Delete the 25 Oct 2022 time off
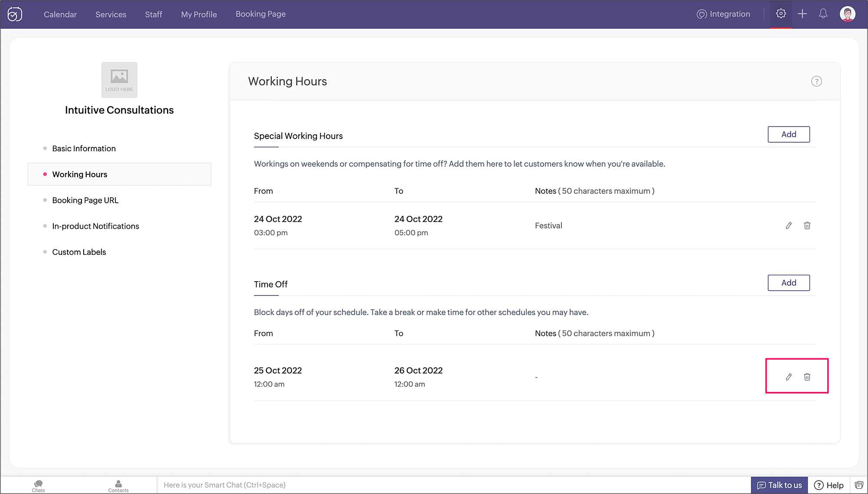This screenshot has height=494, width=868. 807,377
